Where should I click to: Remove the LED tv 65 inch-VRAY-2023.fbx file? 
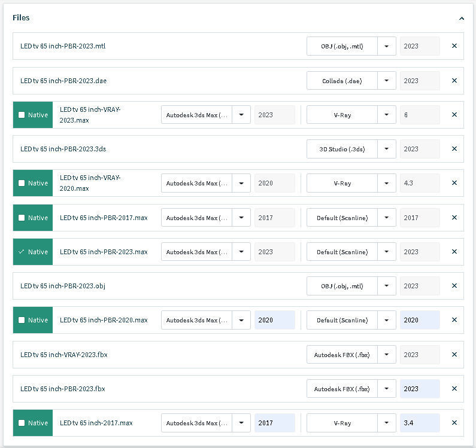[x=454, y=355]
